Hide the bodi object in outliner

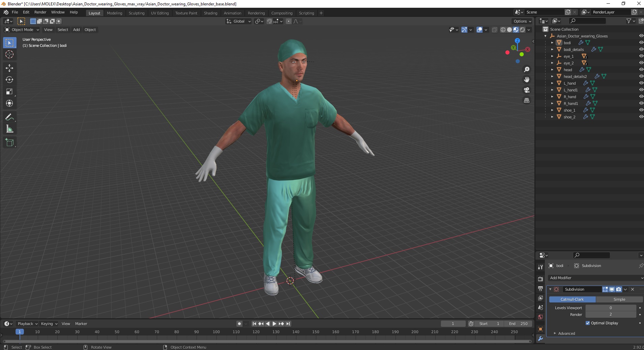pos(641,43)
